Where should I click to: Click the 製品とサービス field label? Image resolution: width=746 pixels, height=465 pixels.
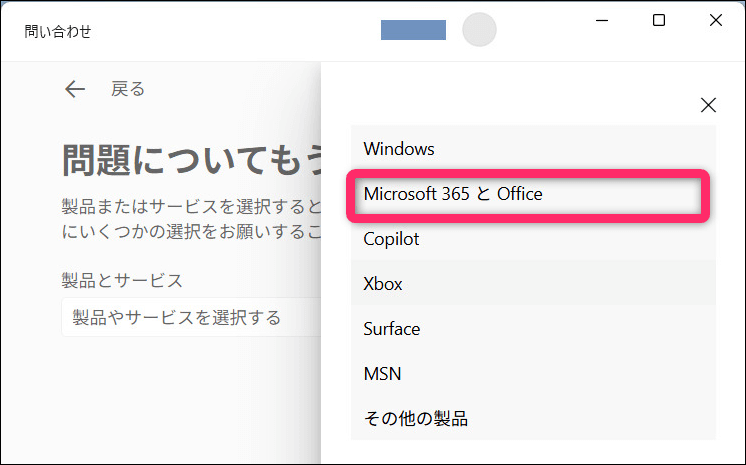(122, 280)
